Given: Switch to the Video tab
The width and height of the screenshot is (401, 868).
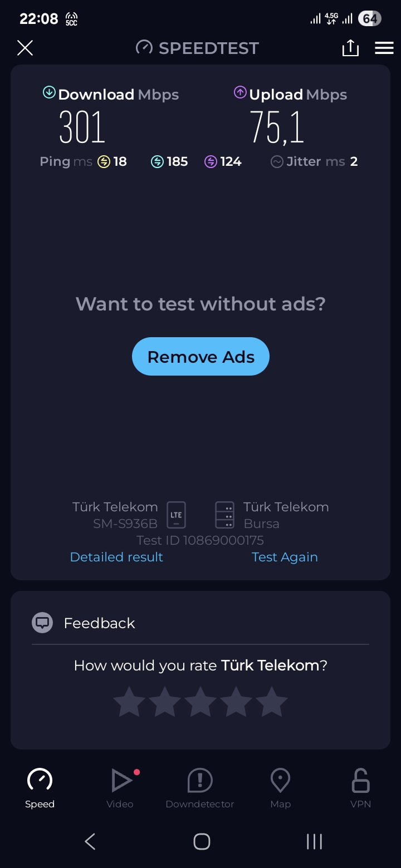Looking at the screenshot, I should pos(120,788).
